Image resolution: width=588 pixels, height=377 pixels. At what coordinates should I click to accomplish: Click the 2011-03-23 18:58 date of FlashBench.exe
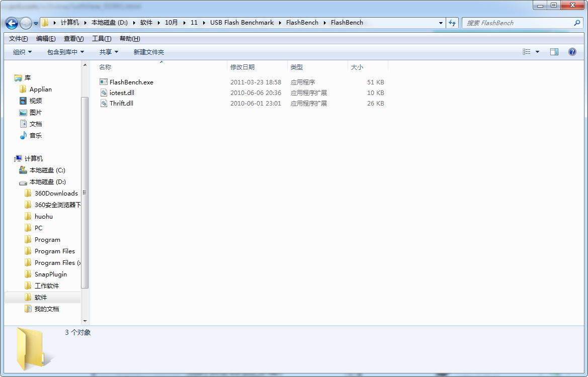[x=256, y=82]
